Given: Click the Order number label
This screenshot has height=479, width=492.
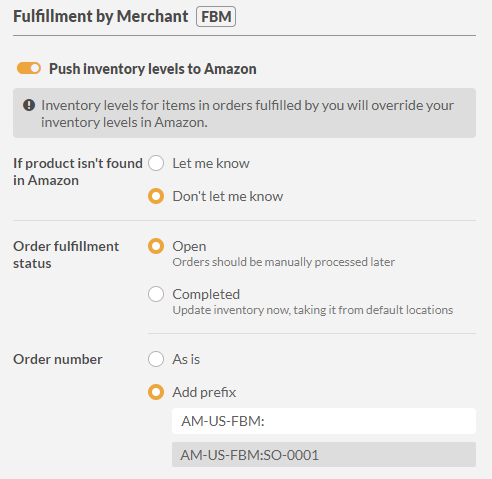Looking at the screenshot, I should pyautogui.click(x=58, y=359).
